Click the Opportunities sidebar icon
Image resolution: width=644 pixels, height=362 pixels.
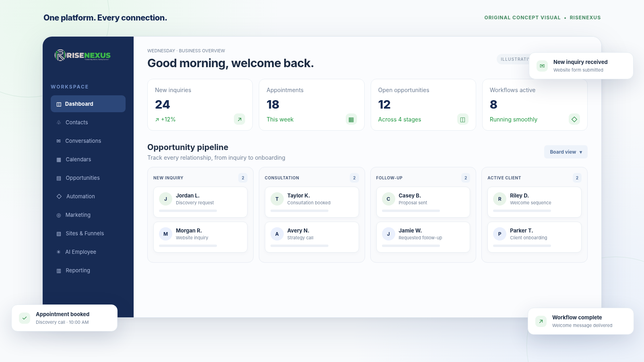[x=59, y=178]
